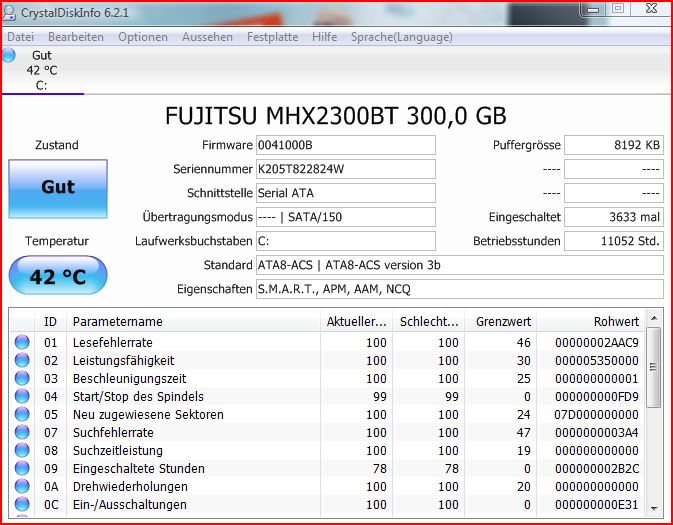Select the Eingeschaltete Stunden row name
673x525 pixels.
[139, 468]
